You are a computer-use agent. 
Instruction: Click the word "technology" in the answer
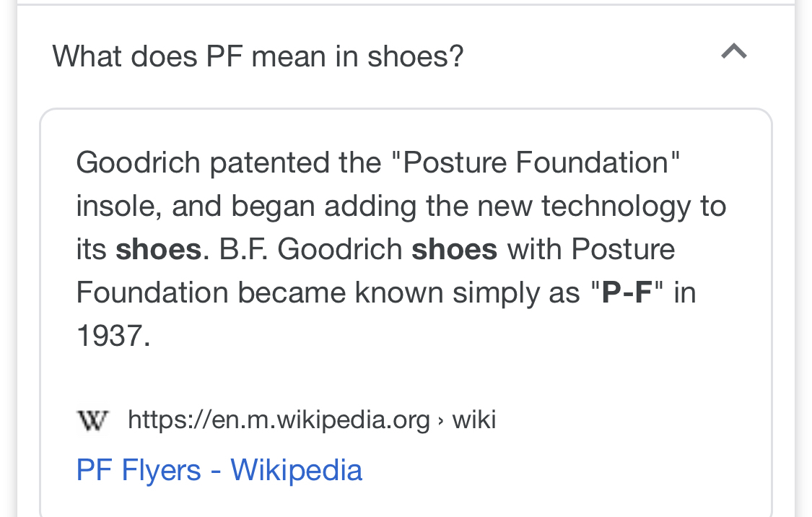pos(616,207)
